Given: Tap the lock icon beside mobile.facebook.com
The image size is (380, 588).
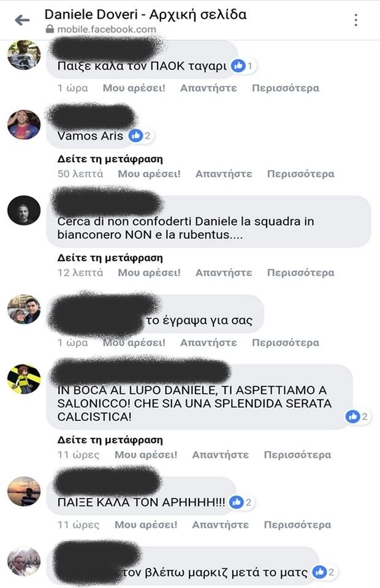Looking at the screenshot, I should pyautogui.click(x=50, y=29).
